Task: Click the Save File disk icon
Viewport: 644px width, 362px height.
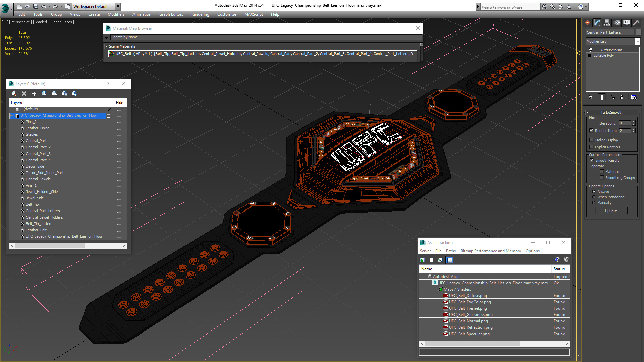Action: tap(35, 6)
